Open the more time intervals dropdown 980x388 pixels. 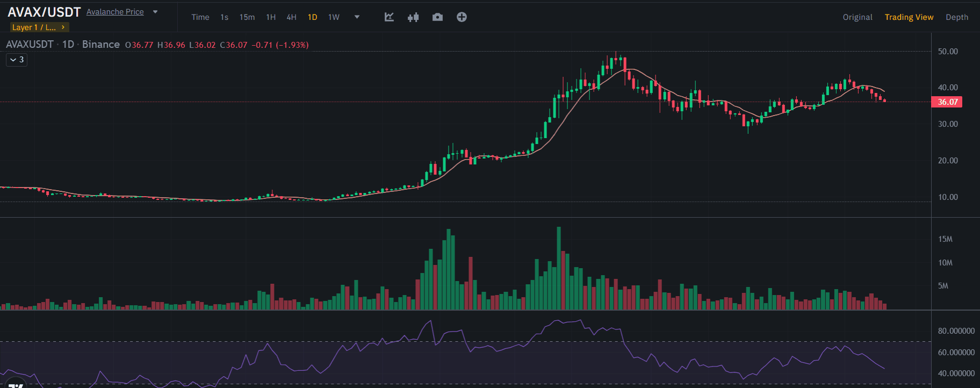coord(357,17)
